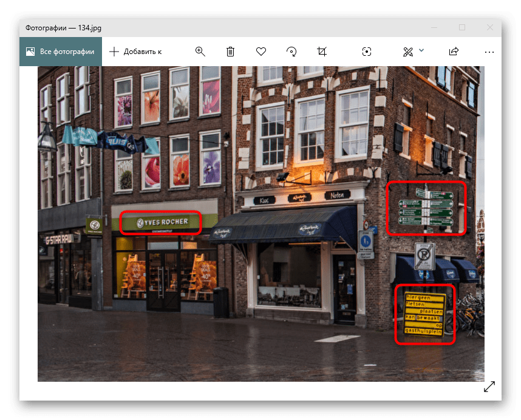Expand the chevron next to the edit icon
521x420 pixels.
421,51
